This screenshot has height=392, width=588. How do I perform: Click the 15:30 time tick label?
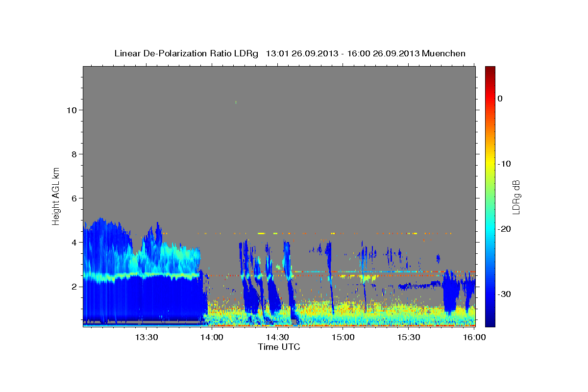pyautogui.click(x=409, y=337)
